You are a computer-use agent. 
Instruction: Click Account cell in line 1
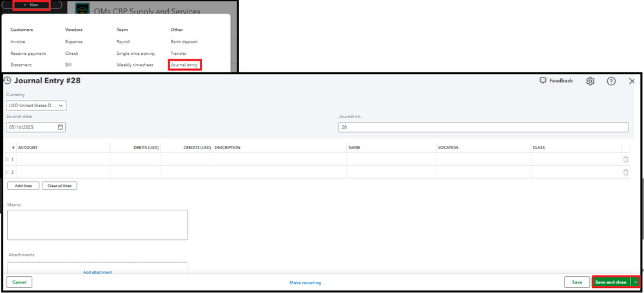tap(63, 159)
